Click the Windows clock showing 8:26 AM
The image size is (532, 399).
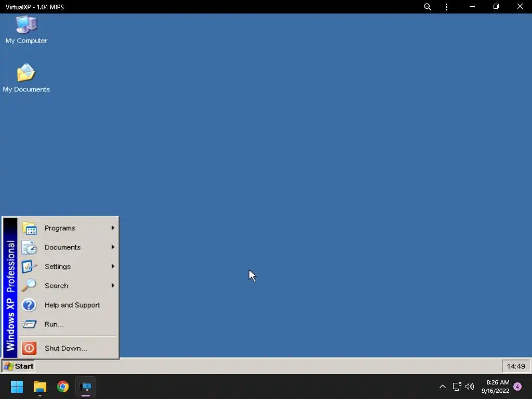click(495, 387)
